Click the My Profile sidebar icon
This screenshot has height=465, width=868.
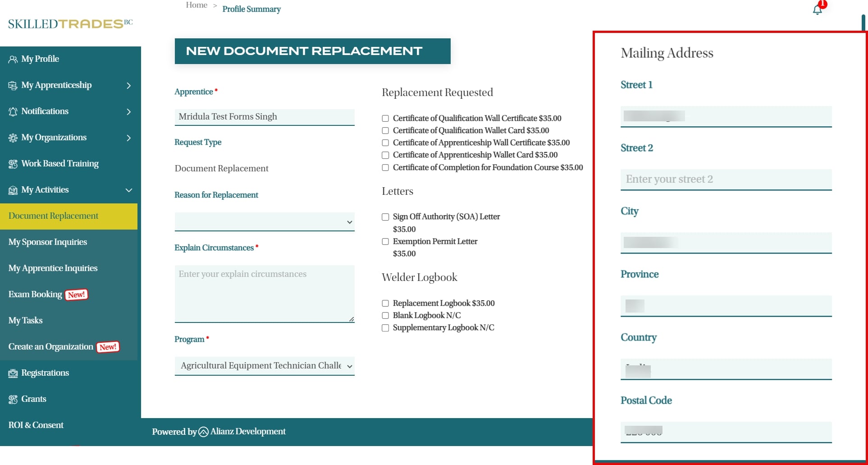pyautogui.click(x=13, y=60)
